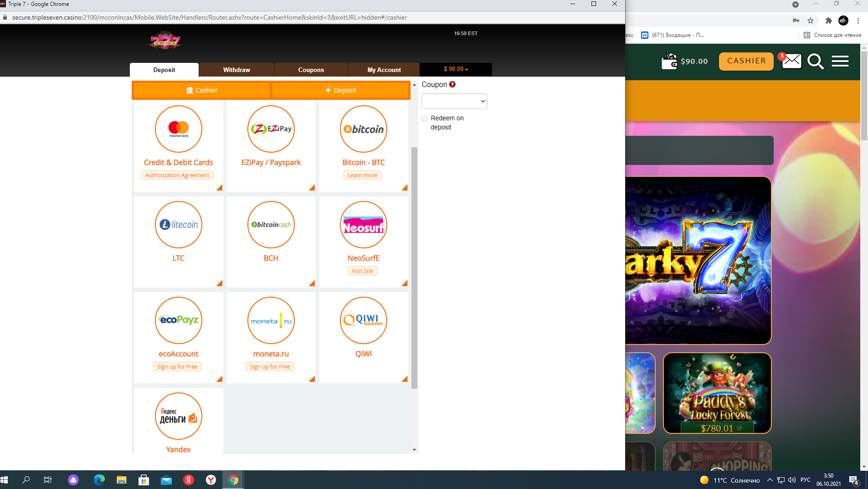Image resolution: width=868 pixels, height=489 pixels.
Task: Choose the Neosurf payment logo
Action: click(x=364, y=225)
